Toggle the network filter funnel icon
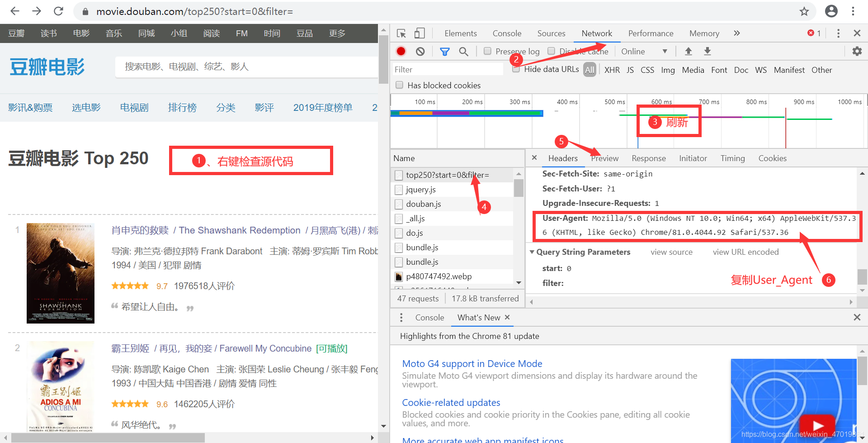868x443 pixels. [x=444, y=52]
